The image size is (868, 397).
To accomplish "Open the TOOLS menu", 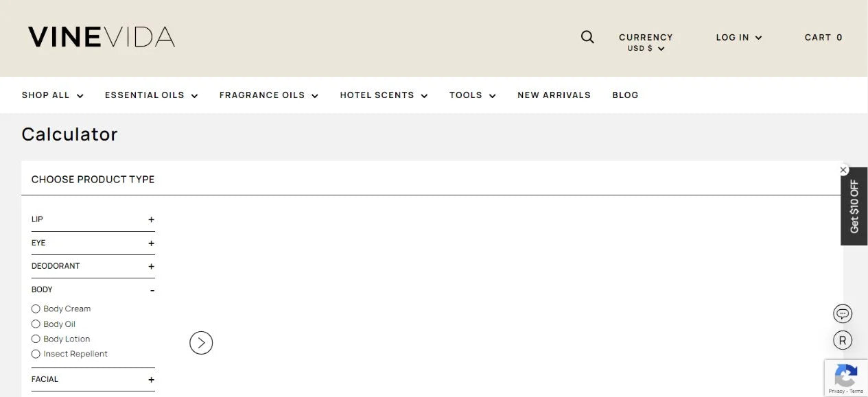I will (x=473, y=95).
